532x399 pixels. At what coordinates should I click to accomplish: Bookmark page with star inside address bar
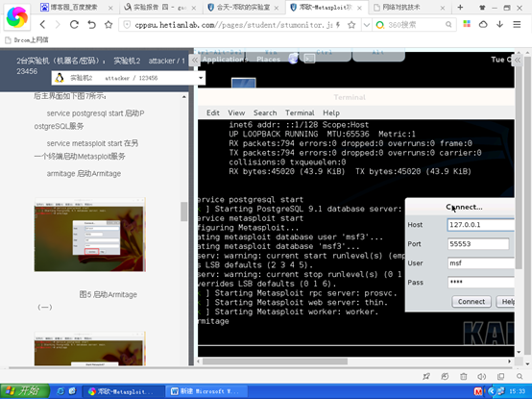pos(351,25)
